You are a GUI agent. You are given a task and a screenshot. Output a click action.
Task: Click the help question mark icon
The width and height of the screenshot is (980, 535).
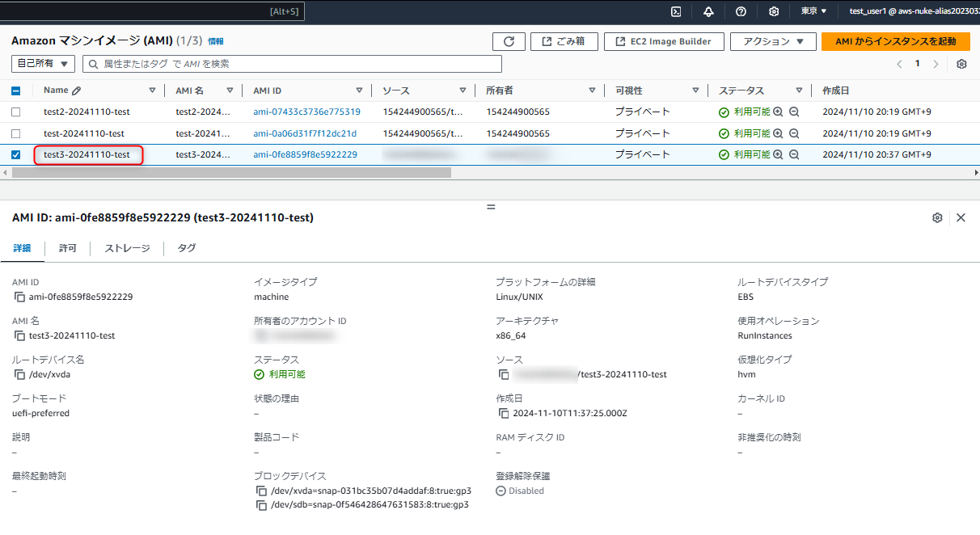(741, 11)
